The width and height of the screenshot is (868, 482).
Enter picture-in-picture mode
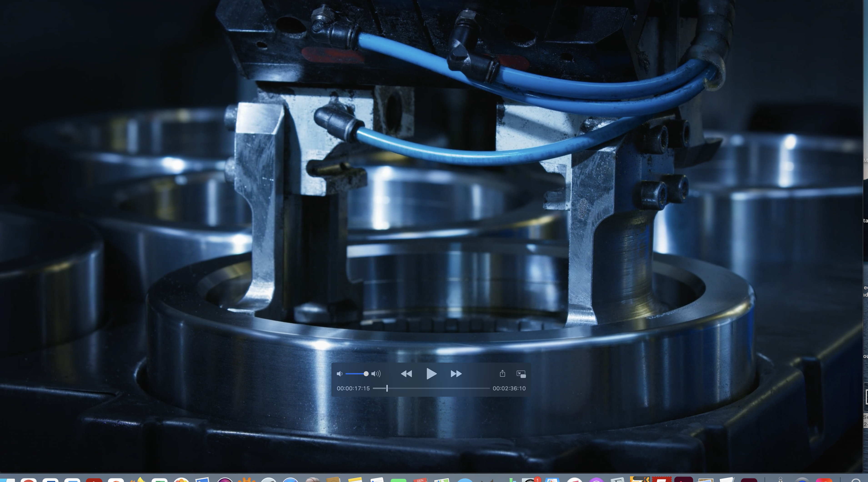coord(521,374)
